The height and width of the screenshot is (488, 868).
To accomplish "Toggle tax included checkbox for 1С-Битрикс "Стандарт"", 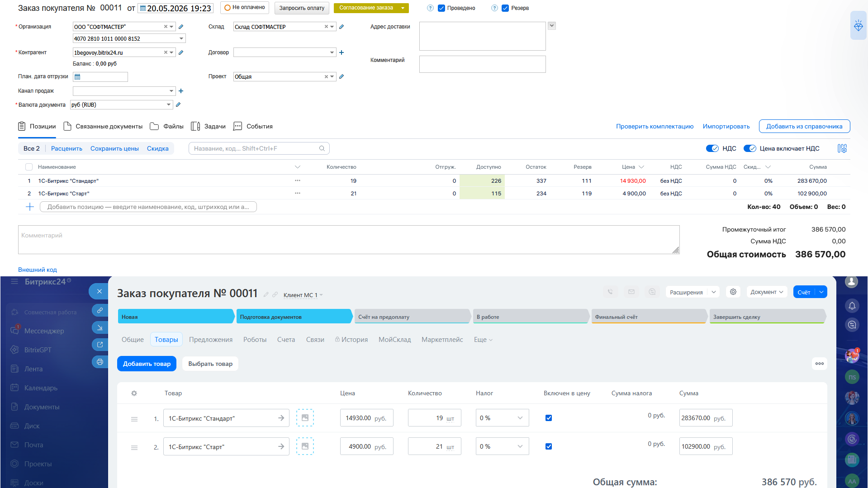I will [x=549, y=418].
